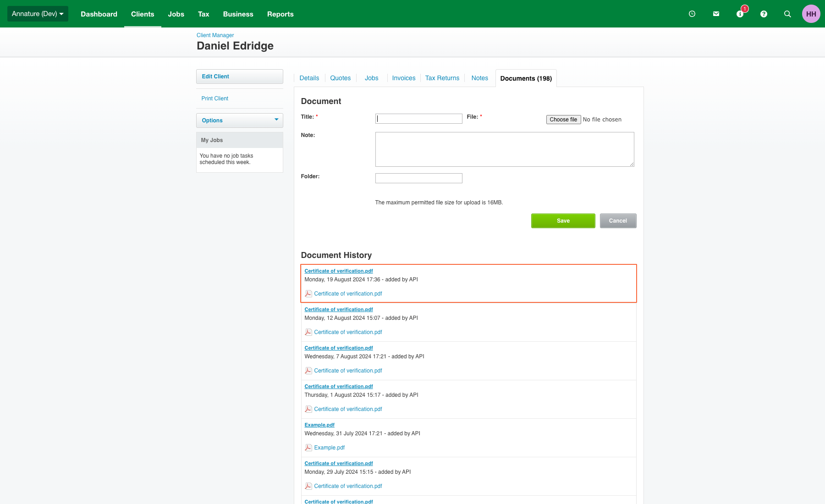
Task: Open file link under 19 August 2024 entry
Action: click(348, 294)
